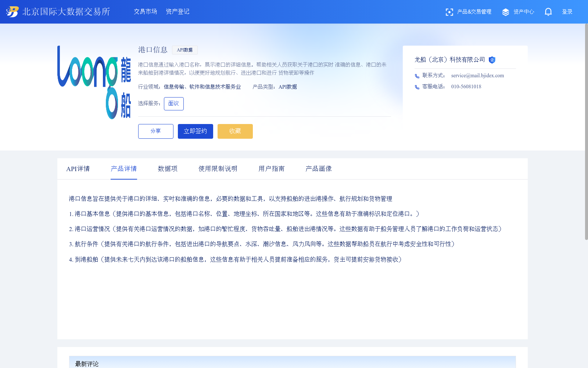Open 资产登记 in the top navigation
Image resolution: width=588 pixels, height=368 pixels.
[178, 12]
